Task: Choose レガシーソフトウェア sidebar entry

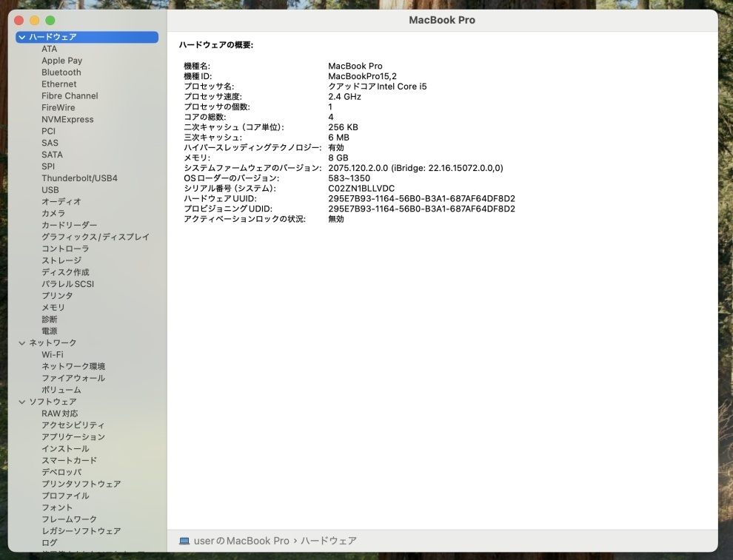Action: click(x=81, y=531)
